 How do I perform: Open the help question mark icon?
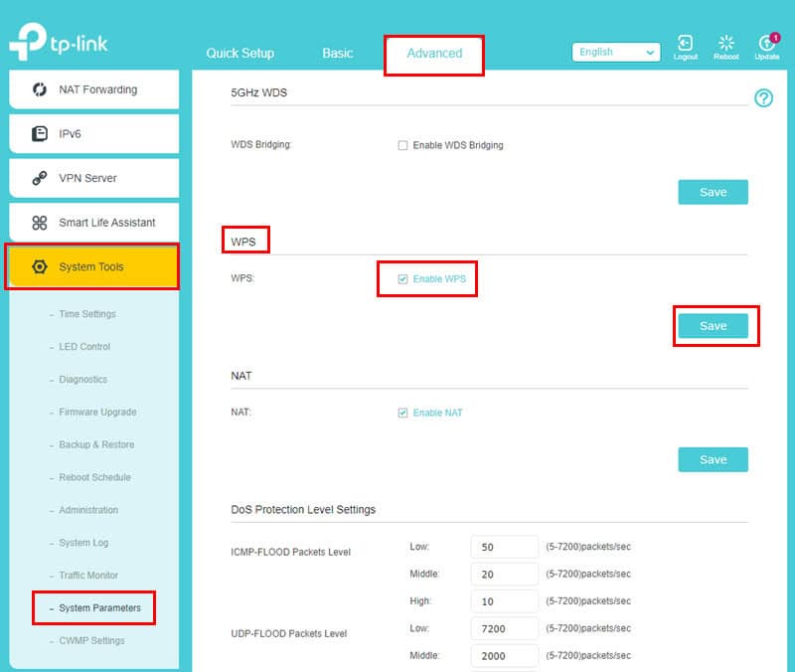tap(763, 97)
